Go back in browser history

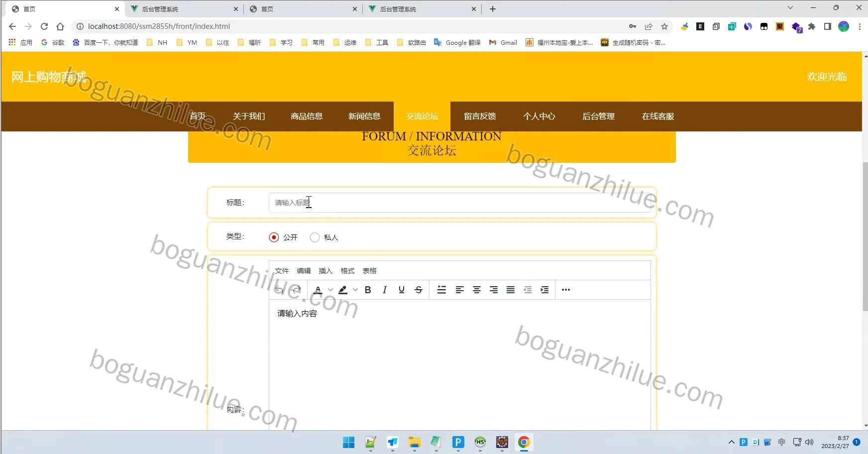[12, 26]
